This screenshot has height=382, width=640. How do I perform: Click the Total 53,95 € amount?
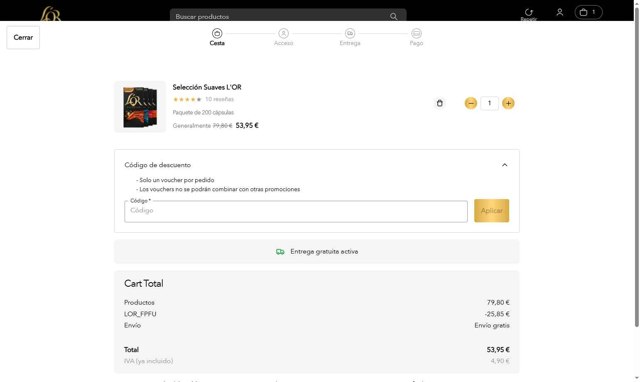point(498,350)
